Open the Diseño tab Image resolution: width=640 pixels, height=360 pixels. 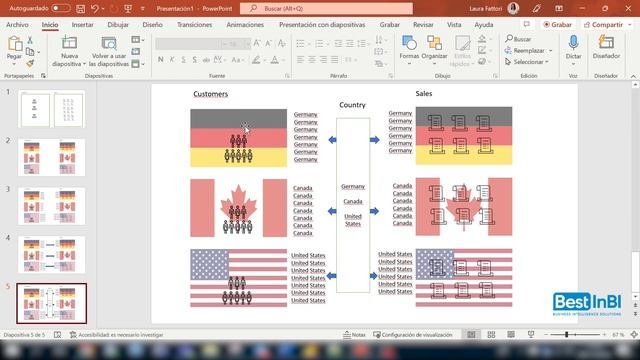[152, 24]
